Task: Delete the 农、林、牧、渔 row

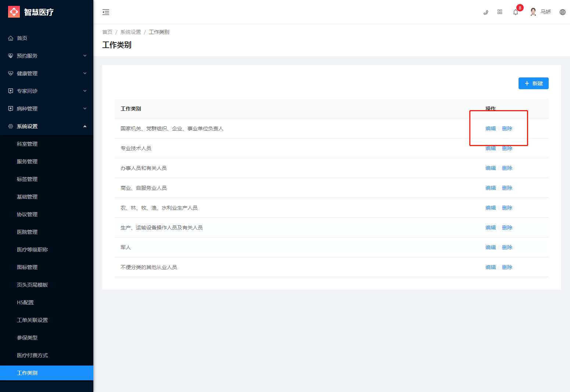Action: pyautogui.click(x=507, y=208)
